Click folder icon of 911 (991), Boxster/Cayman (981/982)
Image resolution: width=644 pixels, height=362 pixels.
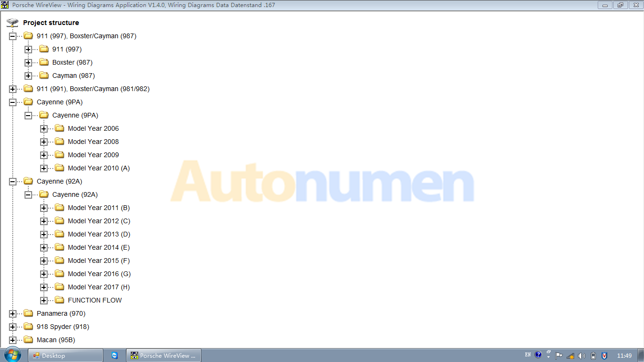28,88
